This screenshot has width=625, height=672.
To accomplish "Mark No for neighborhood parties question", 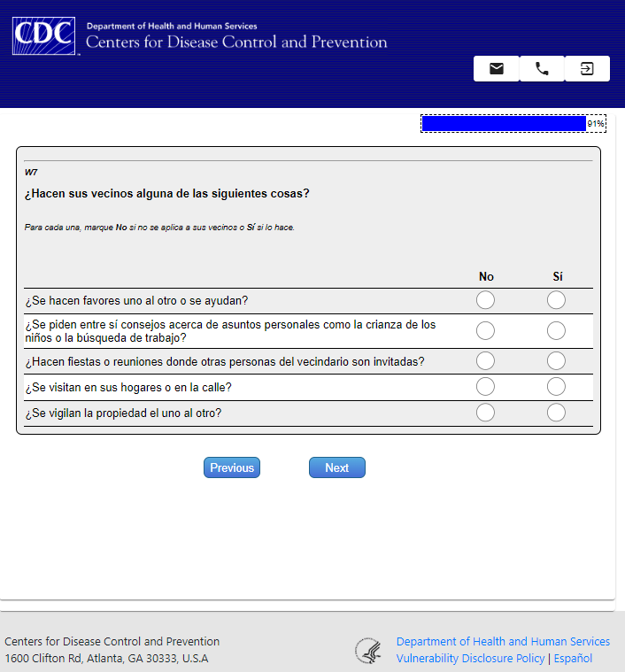I will 485,361.
